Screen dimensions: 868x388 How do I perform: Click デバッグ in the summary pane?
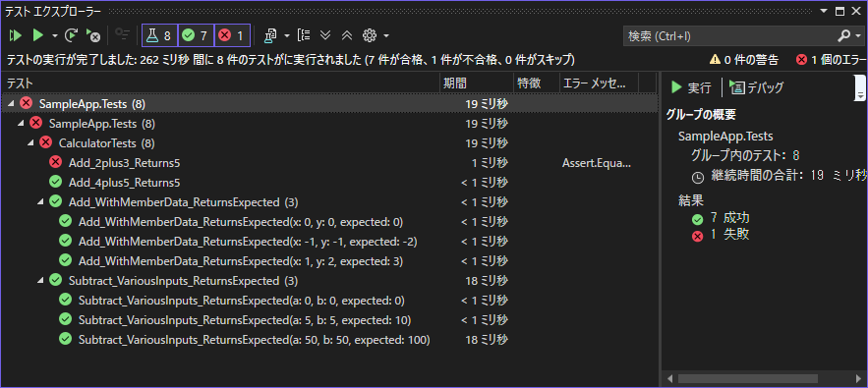[x=757, y=87]
